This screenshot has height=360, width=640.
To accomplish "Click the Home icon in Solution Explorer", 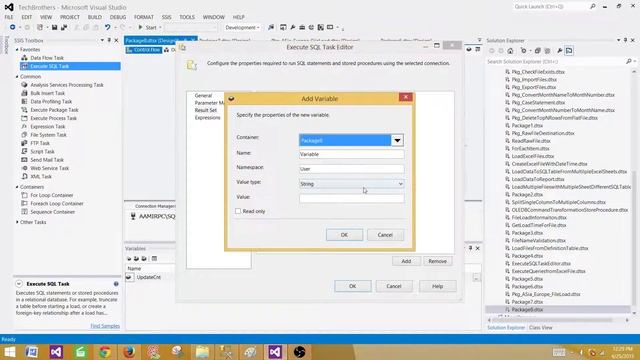I will [510, 51].
